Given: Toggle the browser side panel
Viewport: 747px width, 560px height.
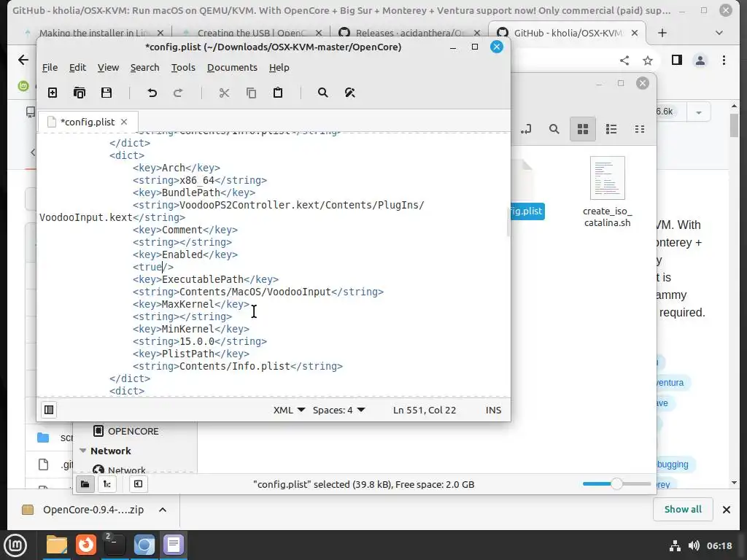Looking at the screenshot, I should click(676, 60).
